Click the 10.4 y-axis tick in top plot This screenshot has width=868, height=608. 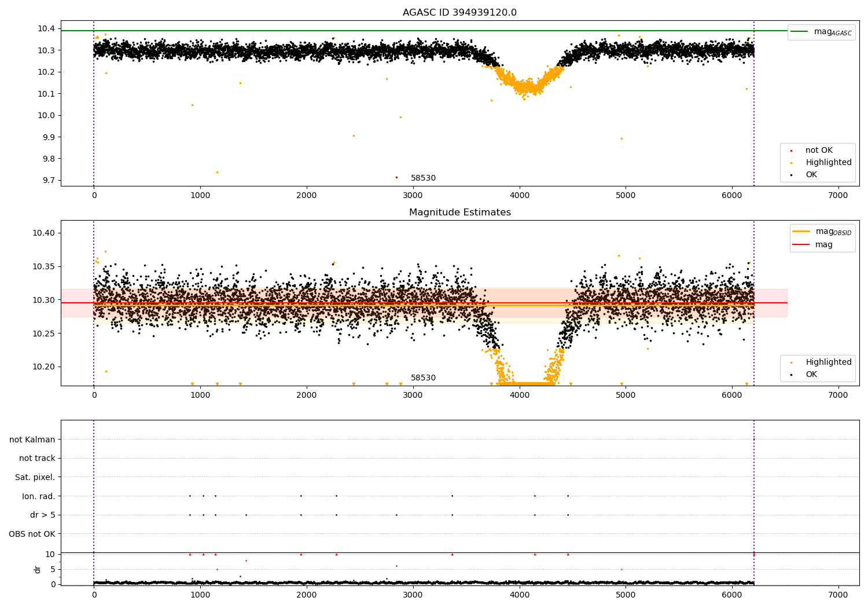(x=47, y=29)
